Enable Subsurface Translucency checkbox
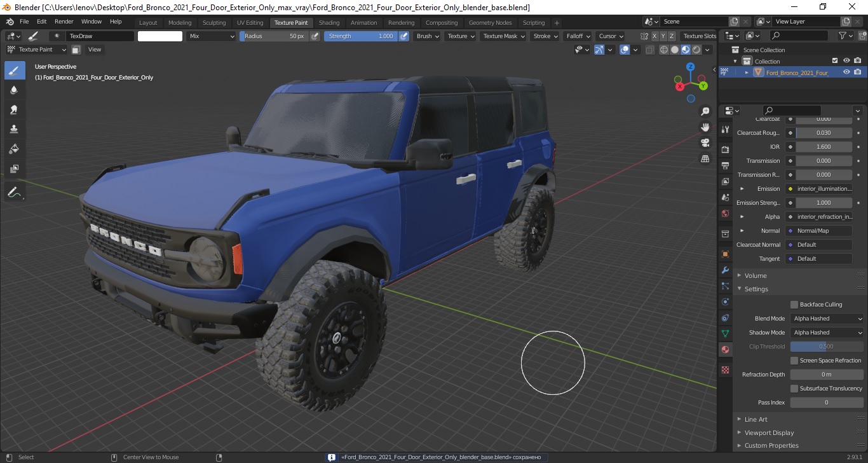This screenshot has width=868, height=463. coord(794,389)
